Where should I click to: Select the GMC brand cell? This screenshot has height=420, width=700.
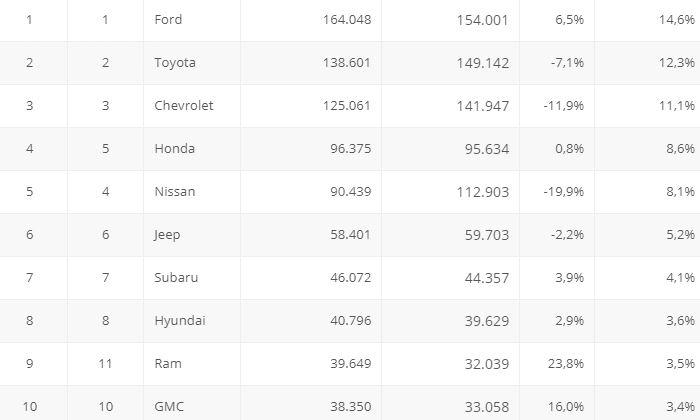point(169,407)
